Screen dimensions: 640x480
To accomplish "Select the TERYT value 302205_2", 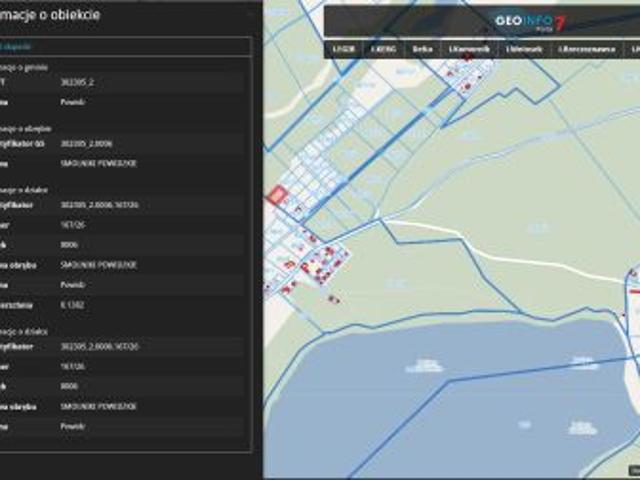I will click(x=76, y=84).
